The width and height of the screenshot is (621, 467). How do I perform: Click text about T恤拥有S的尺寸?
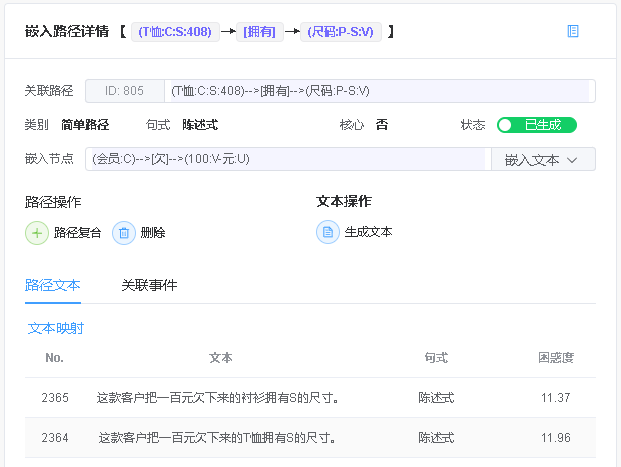(217, 438)
